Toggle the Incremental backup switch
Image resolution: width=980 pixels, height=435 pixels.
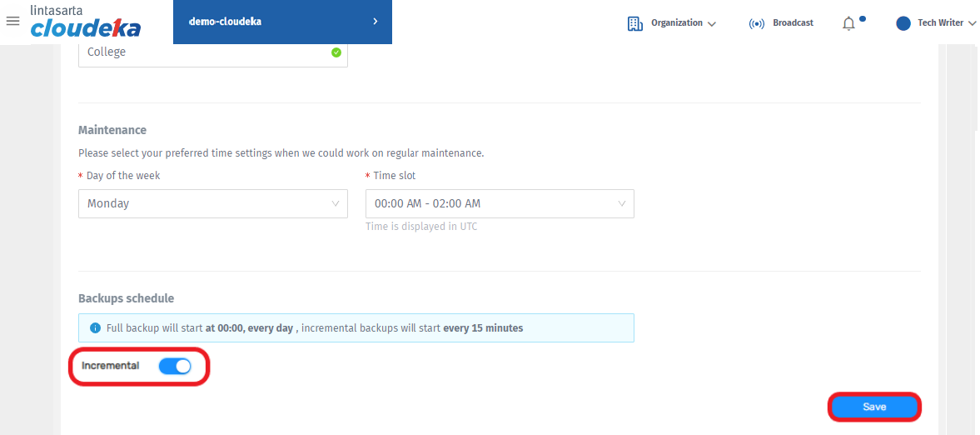click(175, 366)
